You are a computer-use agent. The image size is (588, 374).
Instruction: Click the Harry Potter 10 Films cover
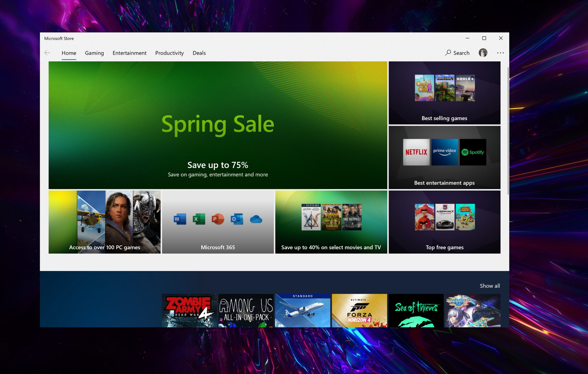tap(311, 217)
